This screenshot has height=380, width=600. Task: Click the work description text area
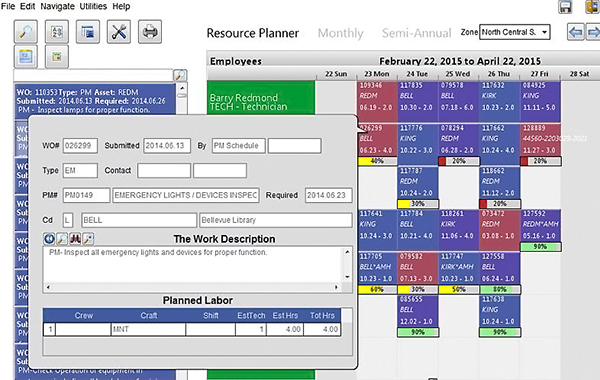[x=192, y=264]
